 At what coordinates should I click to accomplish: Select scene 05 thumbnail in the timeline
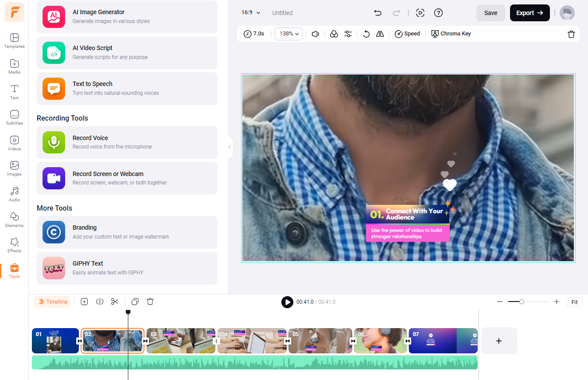[320, 341]
